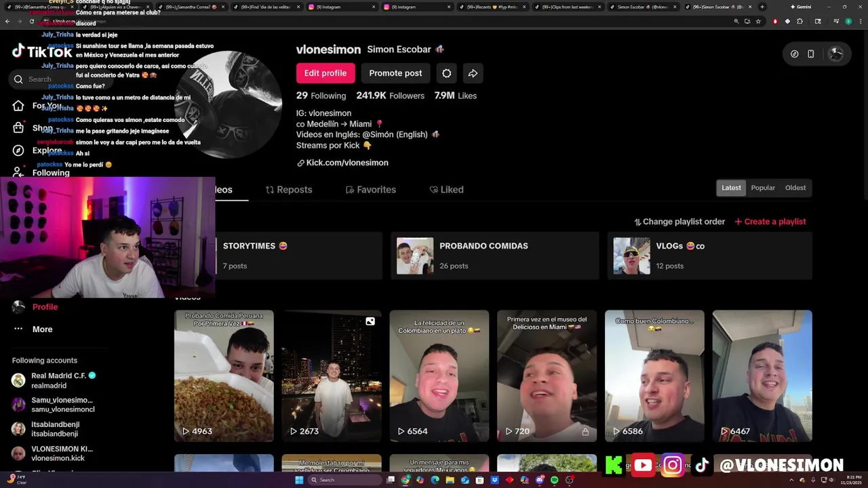
Task: Click Change playlist order
Action: click(679, 222)
